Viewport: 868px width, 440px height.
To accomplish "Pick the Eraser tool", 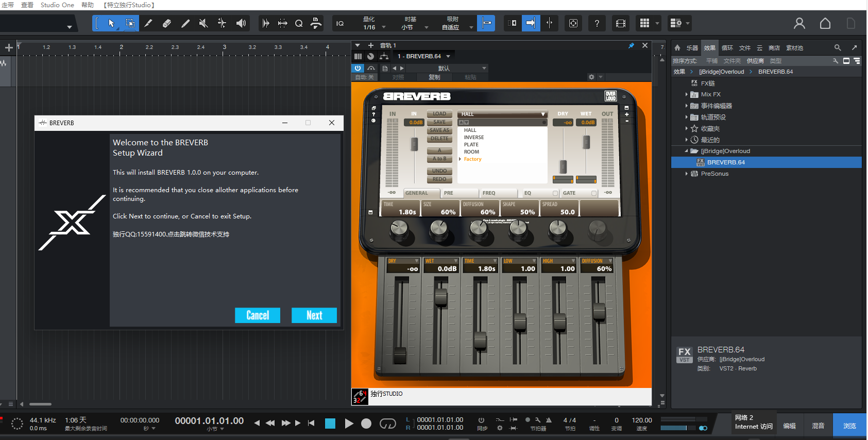I will coord(166,23).
